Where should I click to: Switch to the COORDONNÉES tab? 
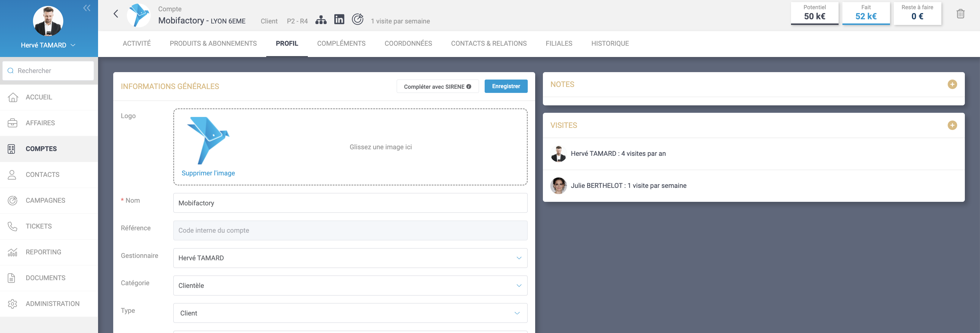(x=408, y=43)
